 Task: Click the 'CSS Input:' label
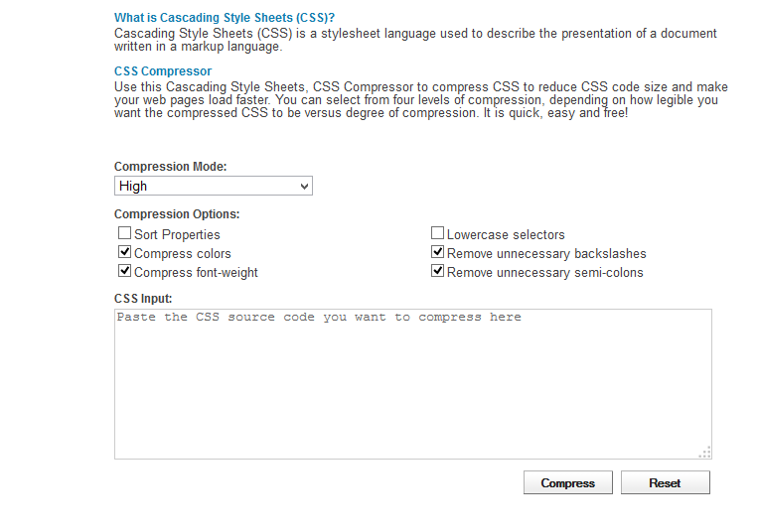click(x=143, y=299)
